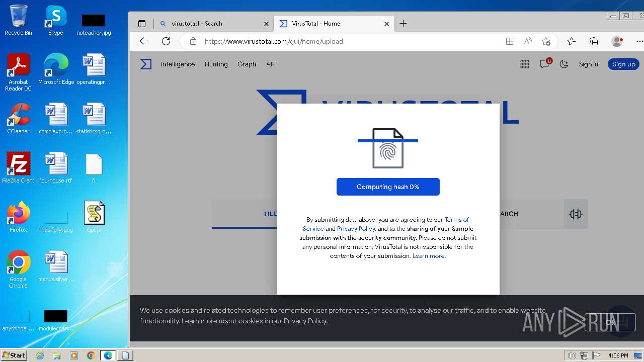
Task: Open the browser apps grid icon
Action: click(x=510, y=41)
